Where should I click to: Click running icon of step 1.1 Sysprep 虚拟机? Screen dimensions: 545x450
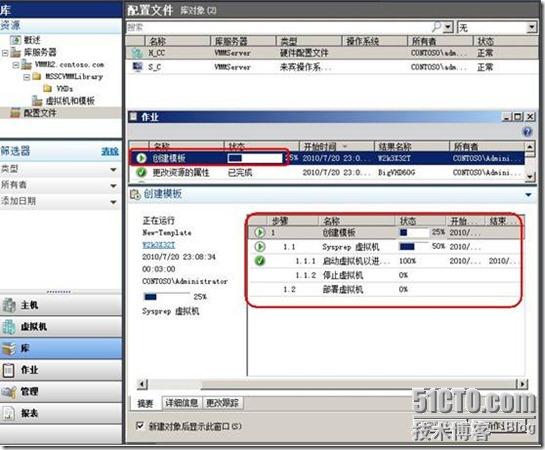(260, 247)
